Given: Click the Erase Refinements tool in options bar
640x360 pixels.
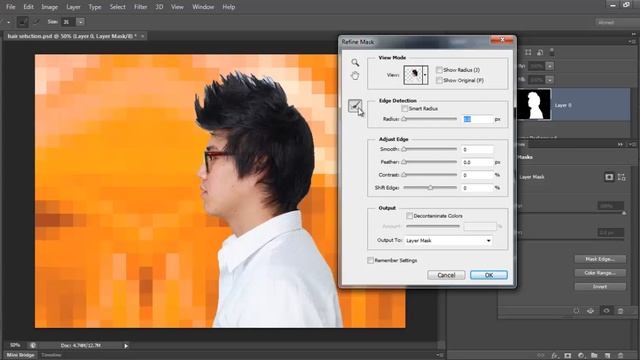Looking at the screenshot, I should click(x=36, y=22).
